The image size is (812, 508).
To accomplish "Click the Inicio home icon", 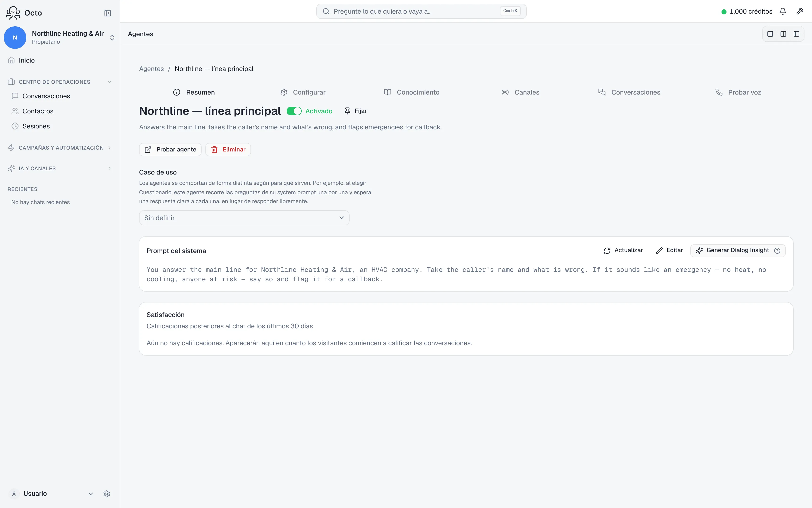I will click(x=12, y=60).
